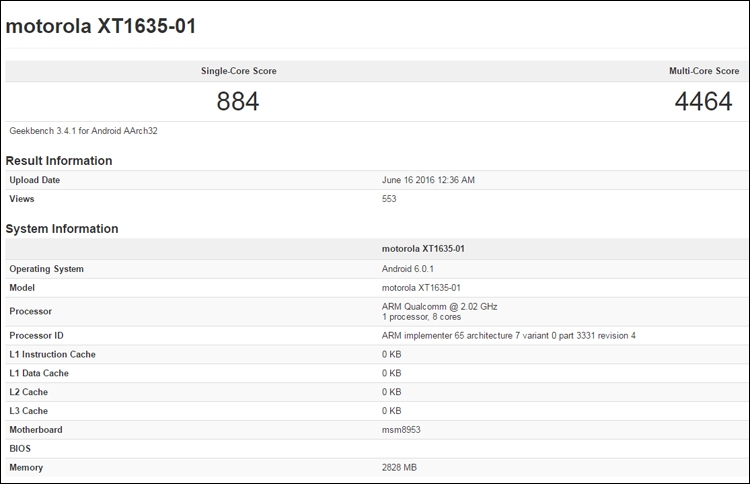Screen dimensions: 750x484
Task: Click the Result Information section heading
Action: (x=59, y=160)
